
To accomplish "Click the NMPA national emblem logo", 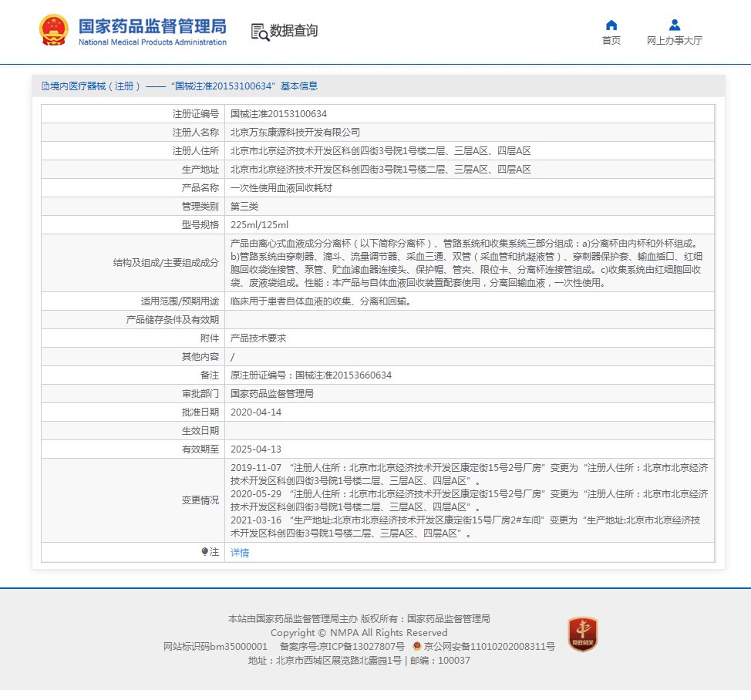I will pos(53,30).
